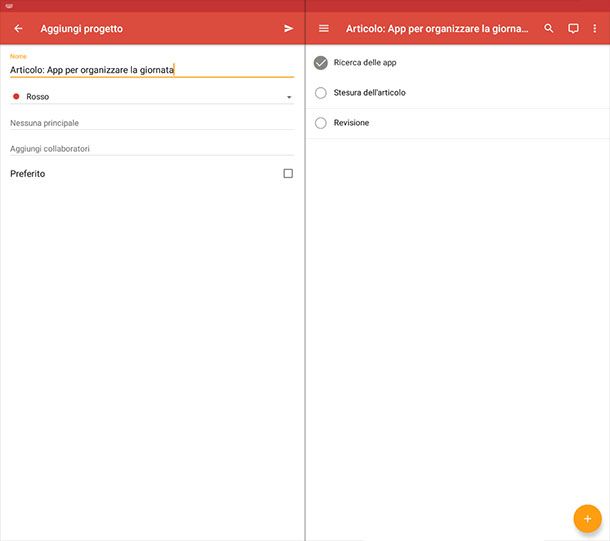The height and width of the screenshot is (541, 610).
Task: Expand the Rosso color dropdown arrow
Action: [x=289, y=97]
